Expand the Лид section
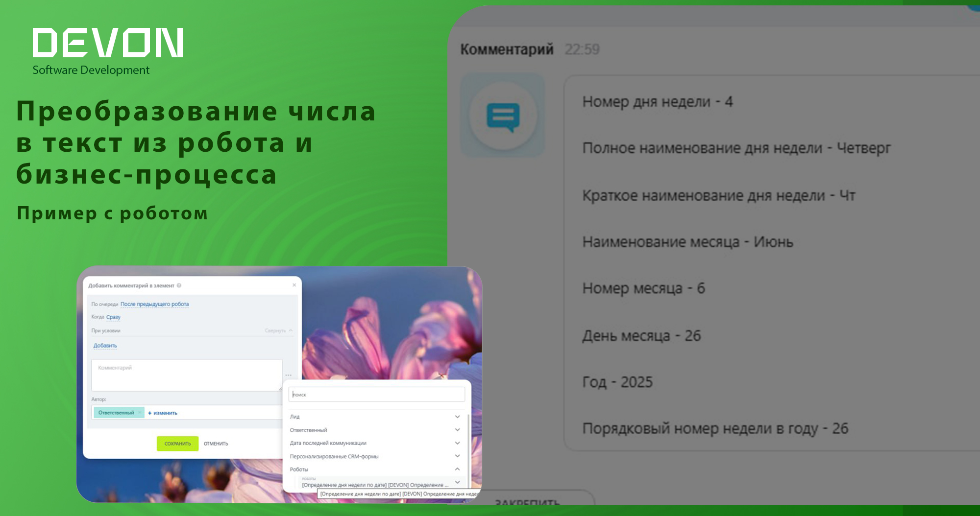The height and width of the screenshot is (516, 980). point(375,417)
